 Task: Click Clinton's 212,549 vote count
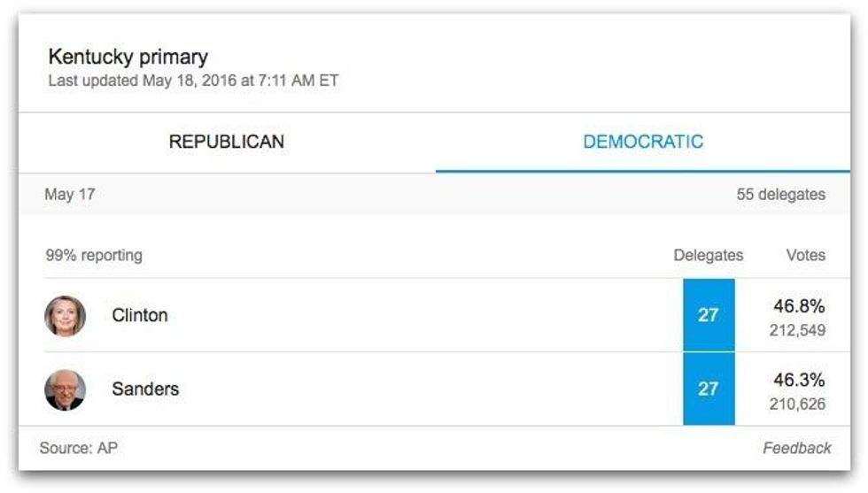pos(797,331)
